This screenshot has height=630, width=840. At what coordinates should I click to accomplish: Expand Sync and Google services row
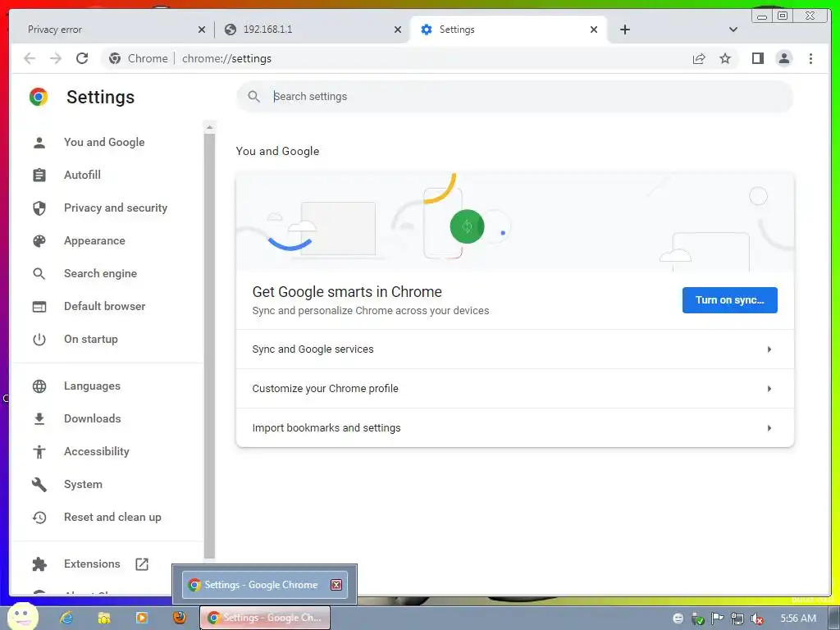pyautogui.click(x=515, y=349)
